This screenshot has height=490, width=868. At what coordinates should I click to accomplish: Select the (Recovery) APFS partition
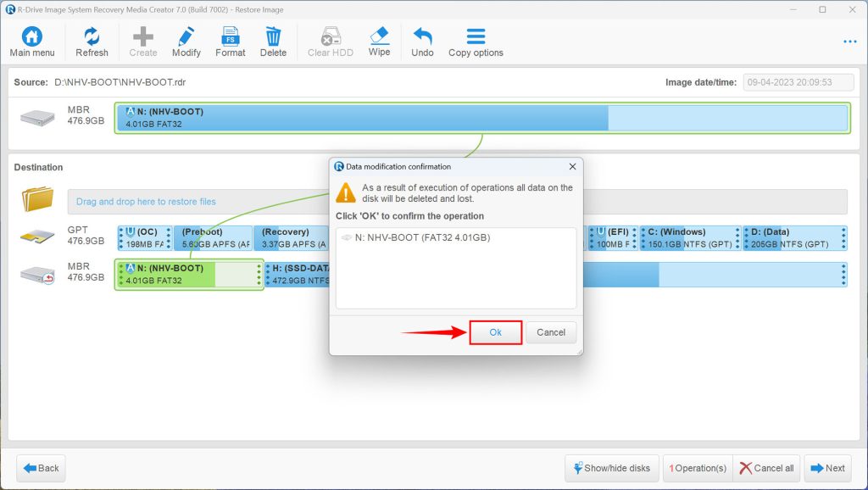click(292, 238)
